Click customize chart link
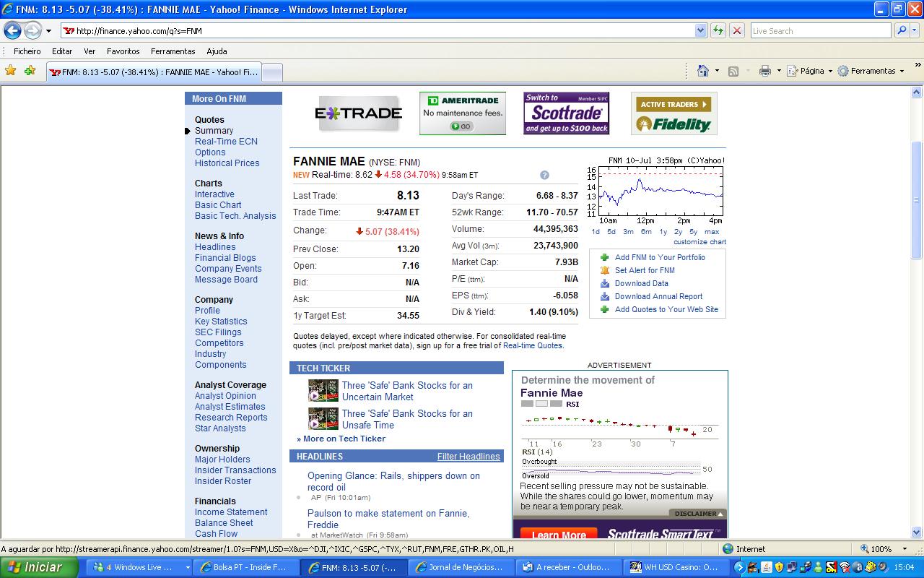924x578 pixels. coord(700,242)
